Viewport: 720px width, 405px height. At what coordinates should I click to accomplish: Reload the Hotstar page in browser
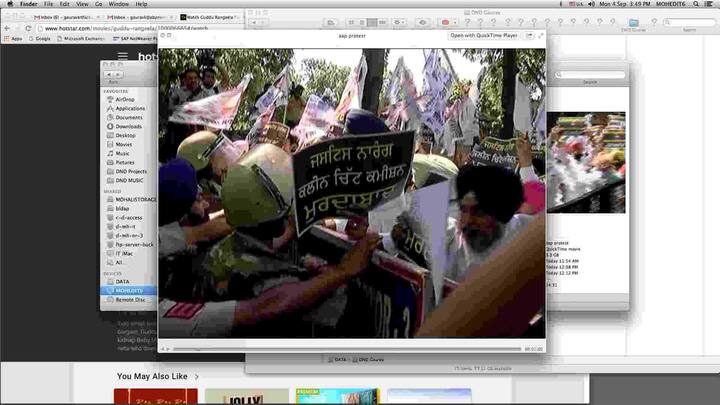tap(28, 28)
